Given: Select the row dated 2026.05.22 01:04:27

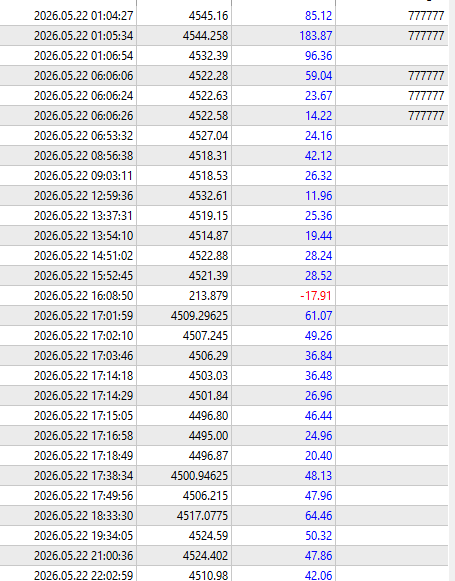Looking at the screenshot, I should 224,16.
